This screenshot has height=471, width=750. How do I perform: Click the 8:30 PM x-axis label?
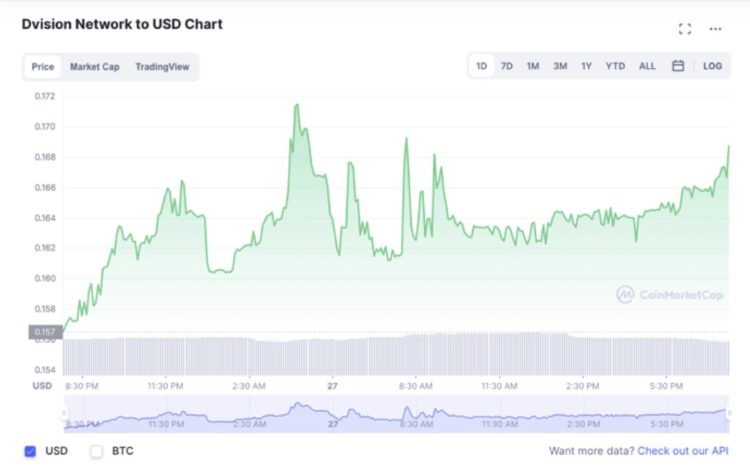tap(82, 386)
